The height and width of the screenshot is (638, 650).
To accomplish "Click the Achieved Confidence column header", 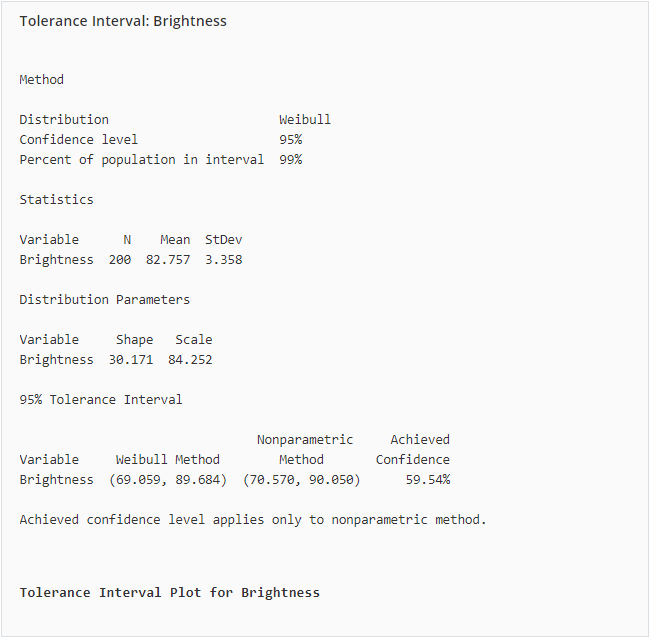I will tap(413, 450).
